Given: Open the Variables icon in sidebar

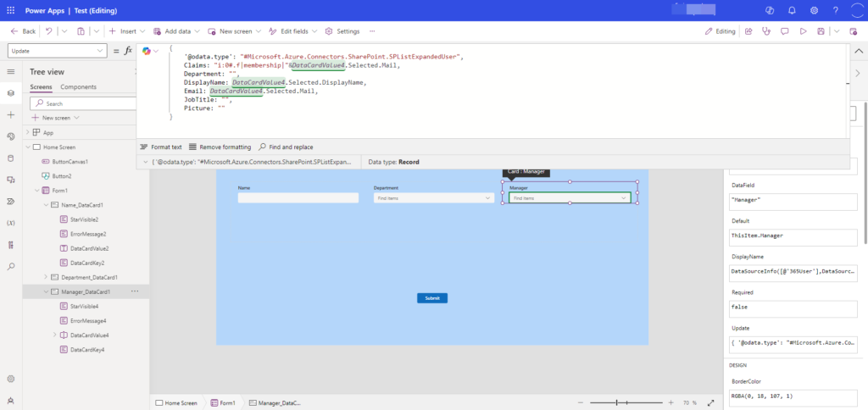Looking at the screenshot, I should coord(10,223).
